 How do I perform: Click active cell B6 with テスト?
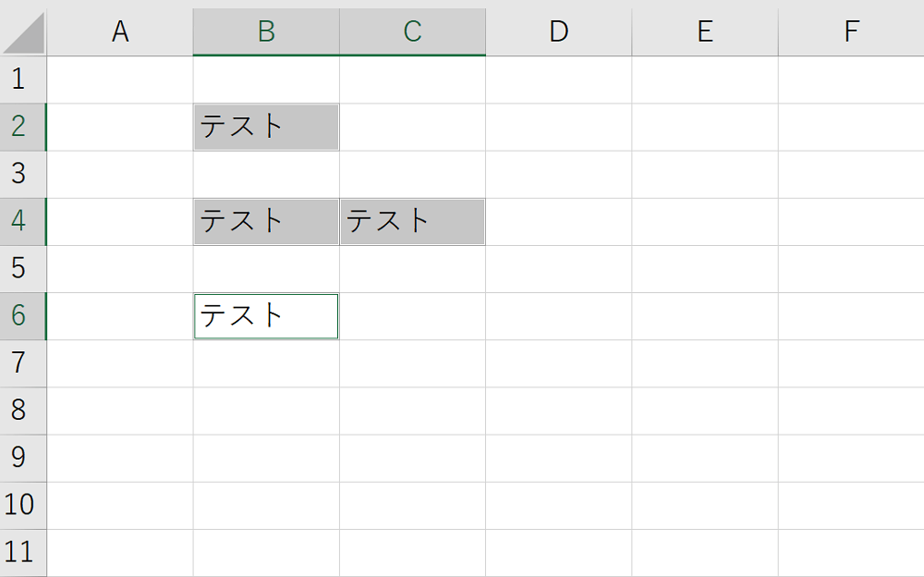tap(266, 315)
